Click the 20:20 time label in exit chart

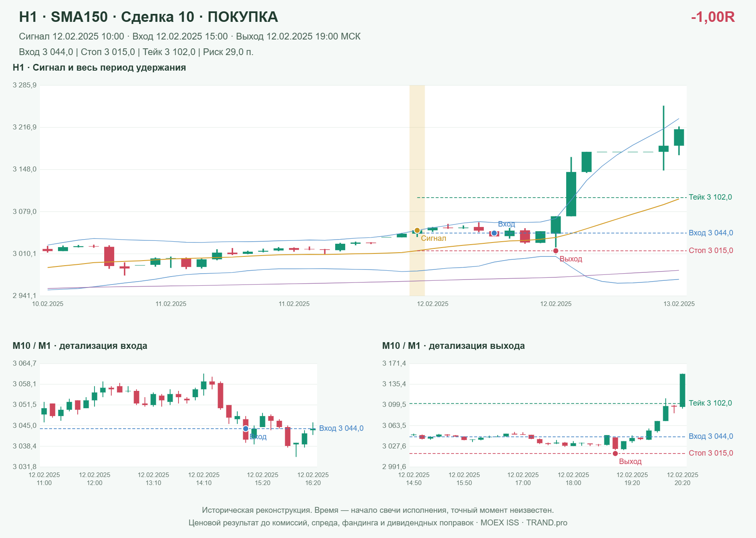(682, 483)
